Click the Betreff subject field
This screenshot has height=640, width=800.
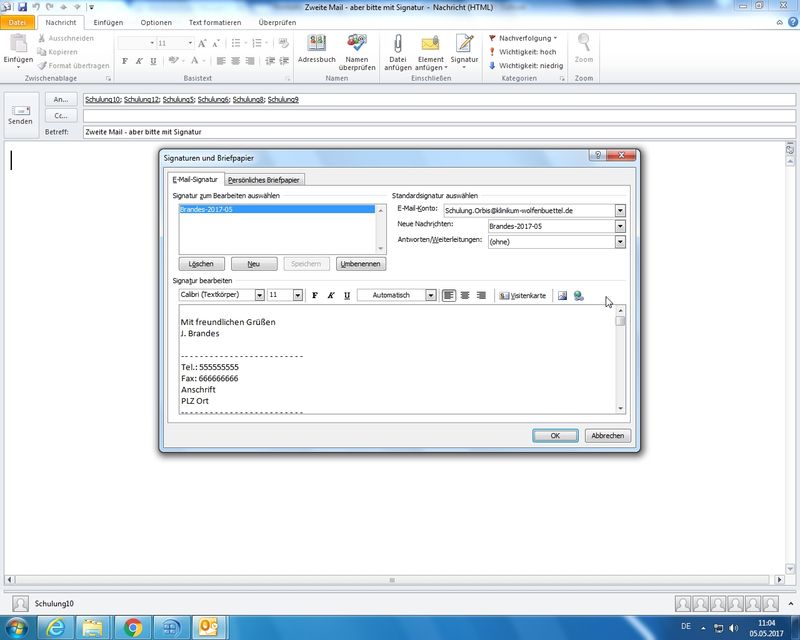[439, 132]
